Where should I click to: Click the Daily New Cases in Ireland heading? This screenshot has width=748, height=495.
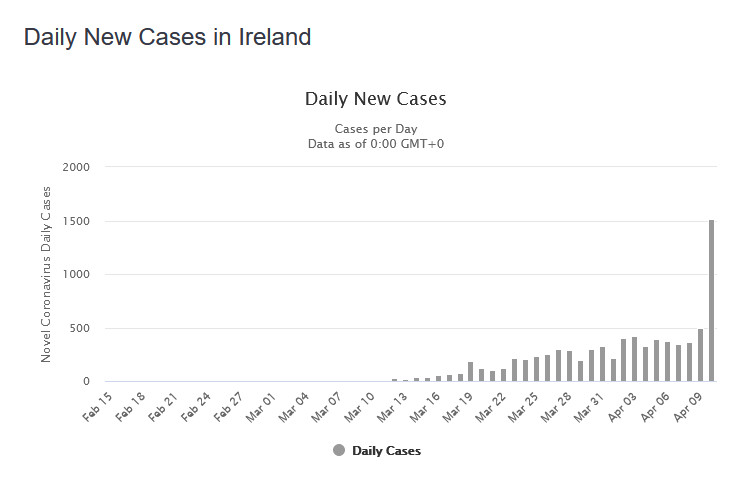point(167,37)
